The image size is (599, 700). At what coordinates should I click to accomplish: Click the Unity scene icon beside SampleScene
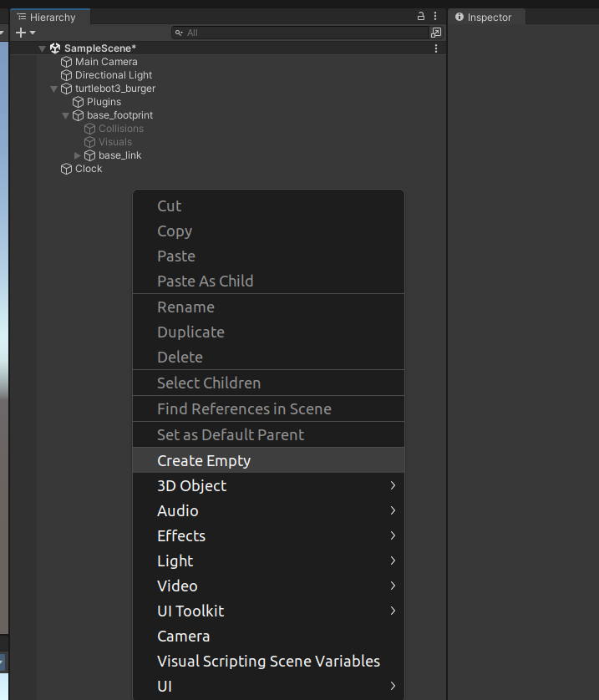[x=56, y=48]
